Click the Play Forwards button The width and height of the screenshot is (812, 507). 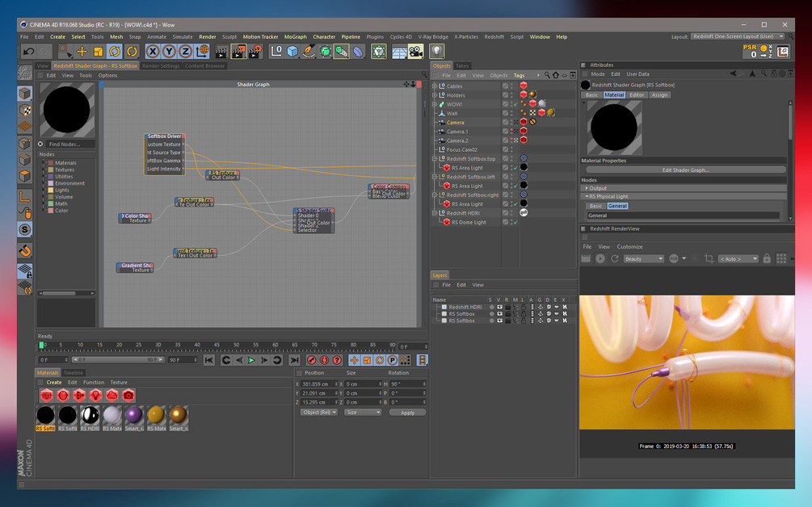[x=251, y=360]
